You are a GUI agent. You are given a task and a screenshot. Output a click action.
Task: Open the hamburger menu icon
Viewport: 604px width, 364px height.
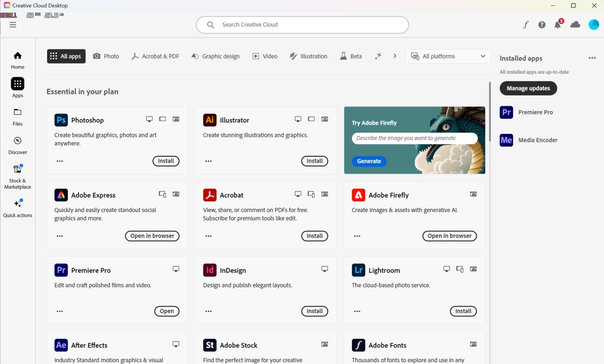[x=13, y=25]
